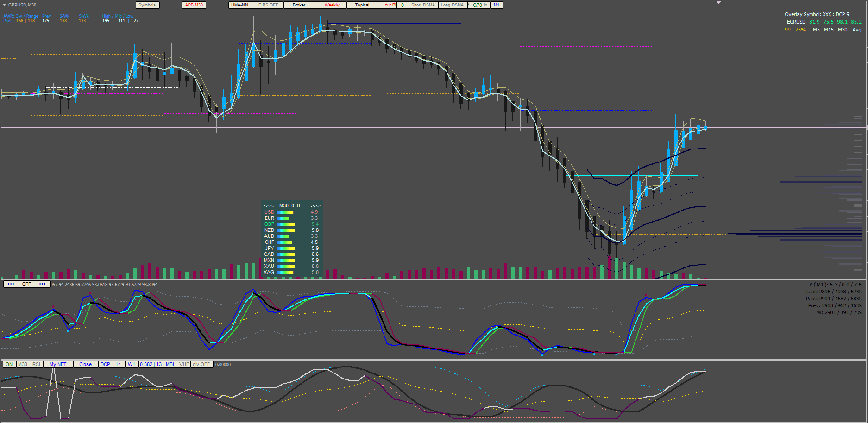Click the >>> forward arrow in oscillator panel
This screenshot has height=423, width=868.
click(43, 284)
